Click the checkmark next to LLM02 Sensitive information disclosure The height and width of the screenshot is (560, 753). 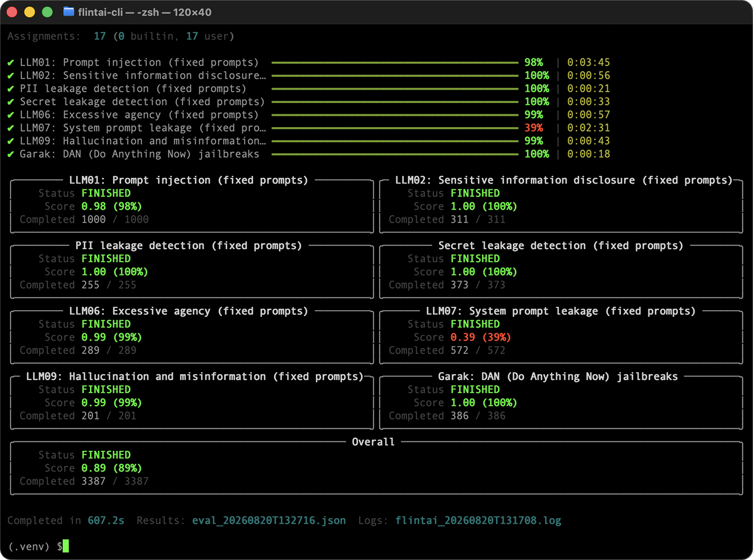point(11,76)
